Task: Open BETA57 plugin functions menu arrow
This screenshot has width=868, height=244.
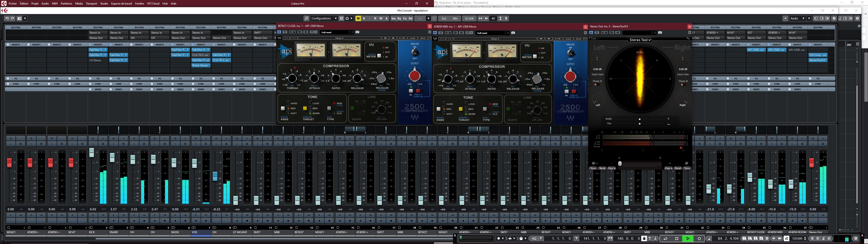Action: point(430,32)
